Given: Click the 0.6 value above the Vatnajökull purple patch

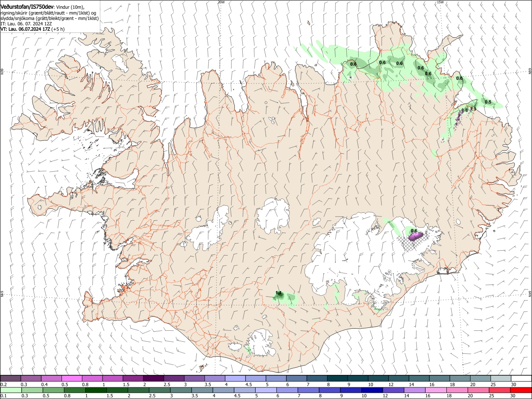Looking at the screenshot, I should (x=414, y=231).
